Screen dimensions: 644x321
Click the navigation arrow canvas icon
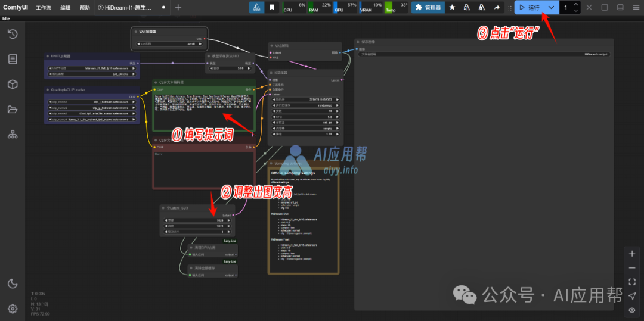coord(632,295)
